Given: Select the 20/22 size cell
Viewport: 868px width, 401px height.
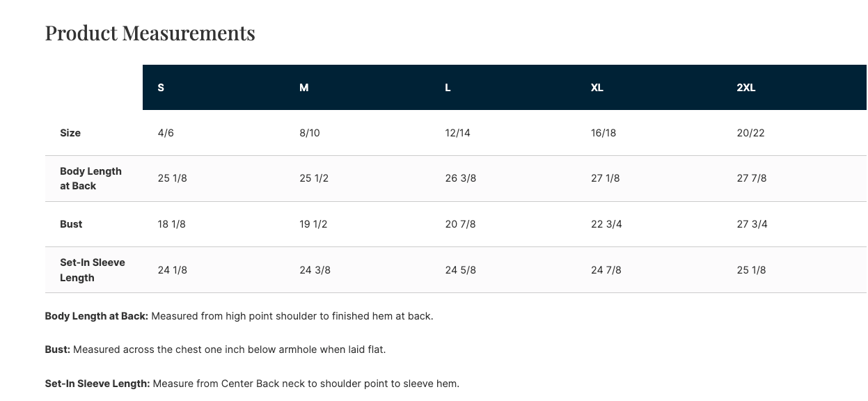Looking at the screenshot, I should (x=750, y=133).
